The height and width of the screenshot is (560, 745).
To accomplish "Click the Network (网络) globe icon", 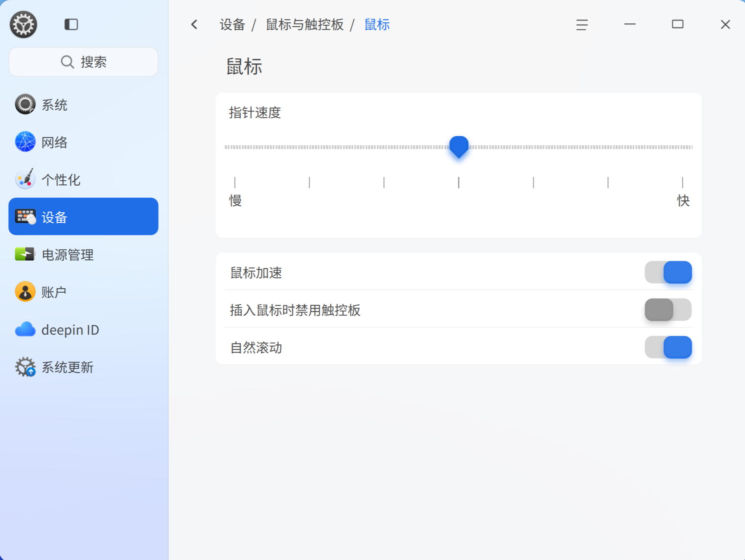I will pos(25,142).
